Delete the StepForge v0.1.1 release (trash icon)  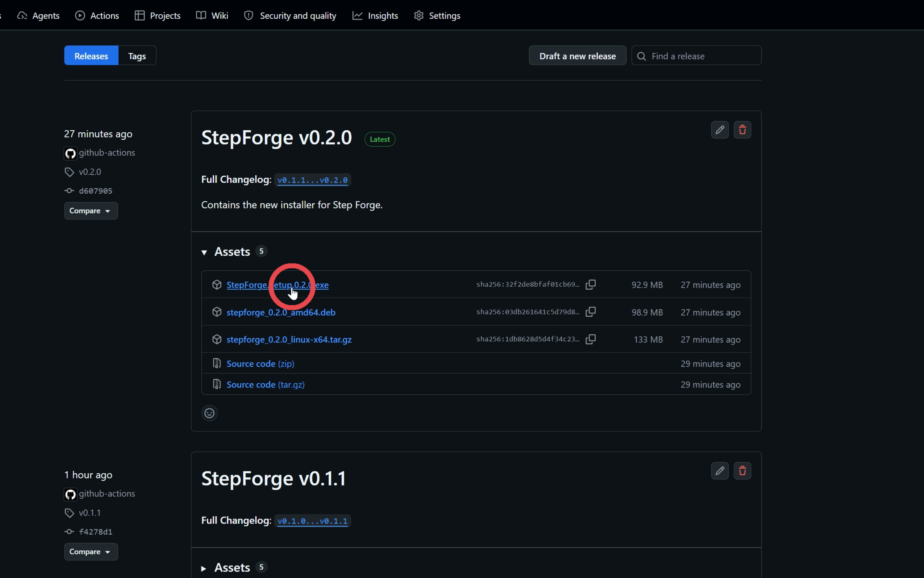pos(742,471)
